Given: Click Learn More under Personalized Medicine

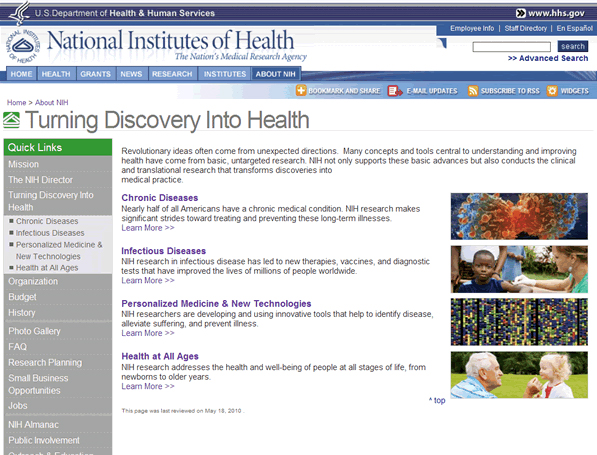Looking at the screenshot, I should pyautogui.click(x=148, y=333).
